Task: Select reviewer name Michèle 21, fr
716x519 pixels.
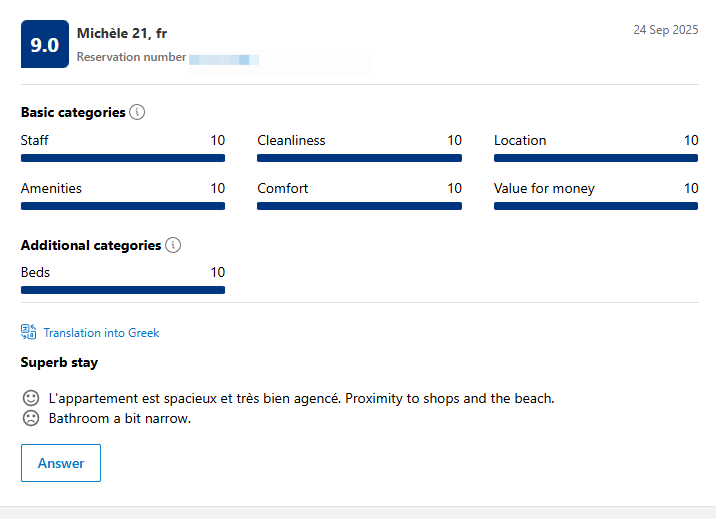Action: click(122, 33)
